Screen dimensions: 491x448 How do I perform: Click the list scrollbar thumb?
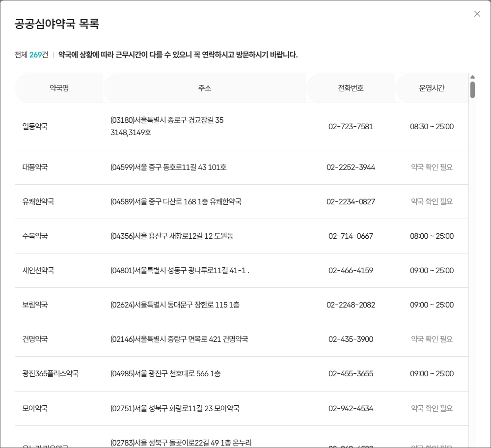[x=472, y=90]
